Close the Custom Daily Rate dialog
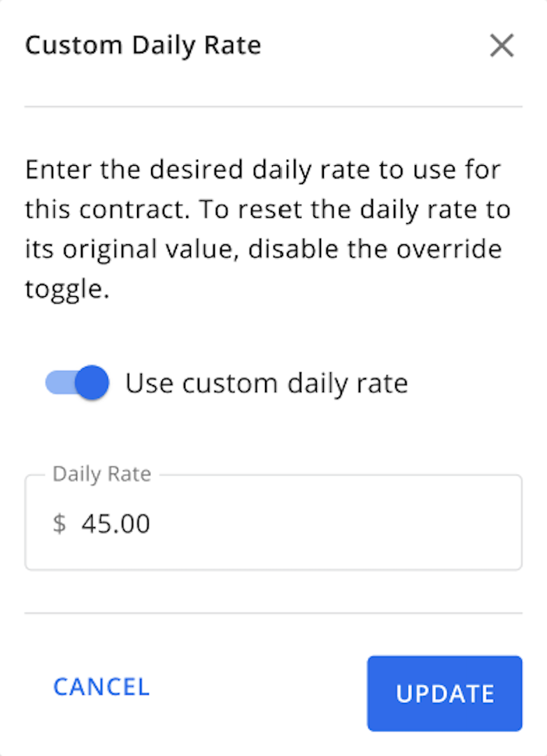 click(502, 46)
